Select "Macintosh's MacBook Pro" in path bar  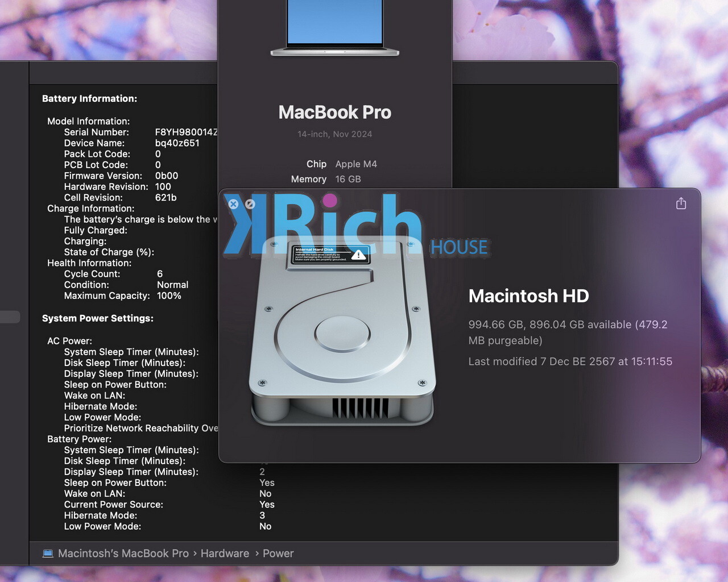tap(123, 554)
